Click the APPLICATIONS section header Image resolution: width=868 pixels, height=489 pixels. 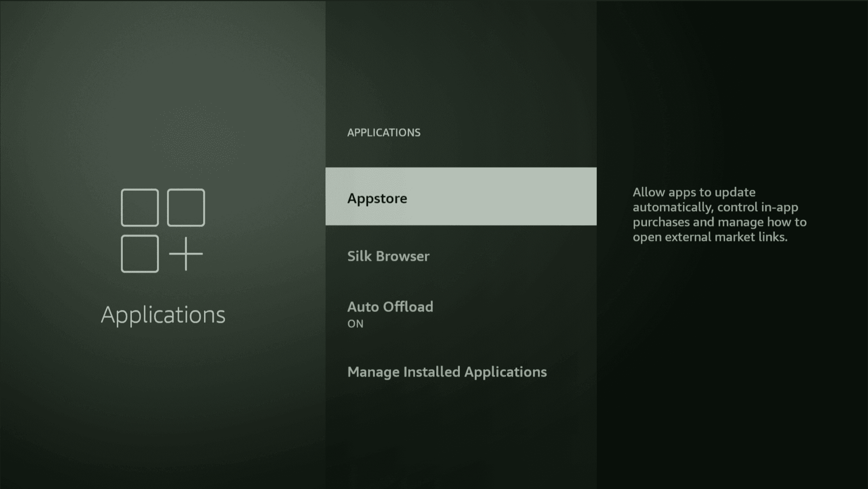tap(384, 133)
